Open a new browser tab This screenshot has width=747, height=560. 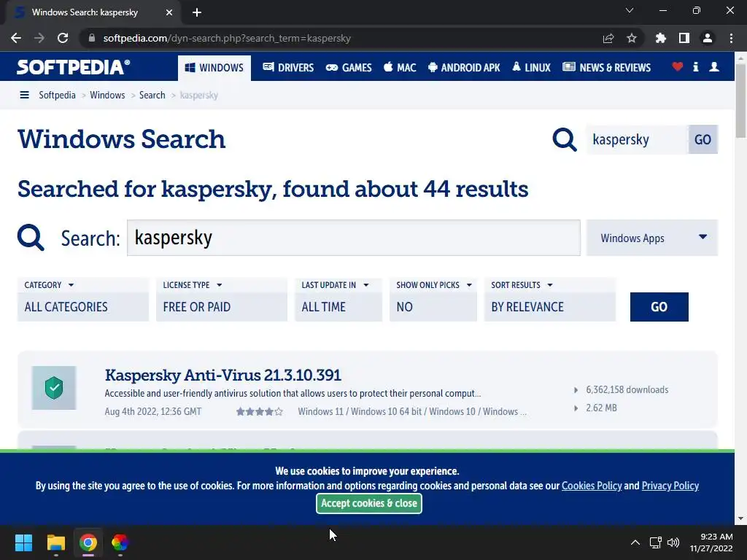click(197, 12)
